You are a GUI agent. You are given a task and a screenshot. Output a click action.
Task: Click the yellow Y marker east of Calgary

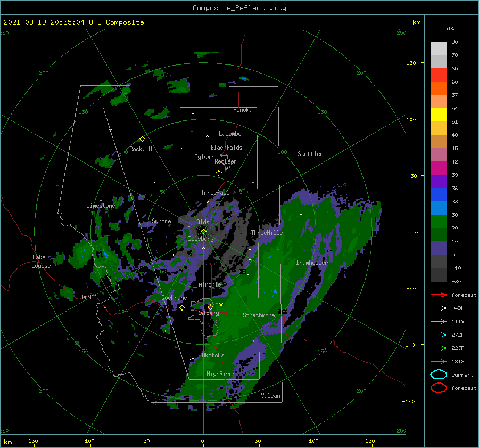click(221, 305)
